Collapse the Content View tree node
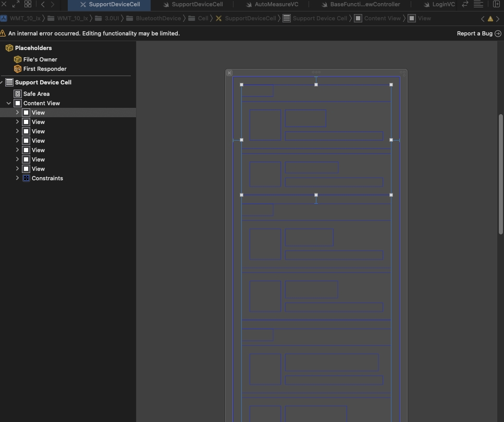Image resolution: width=504 pixels, height=422 pixels. pos(9,103)
